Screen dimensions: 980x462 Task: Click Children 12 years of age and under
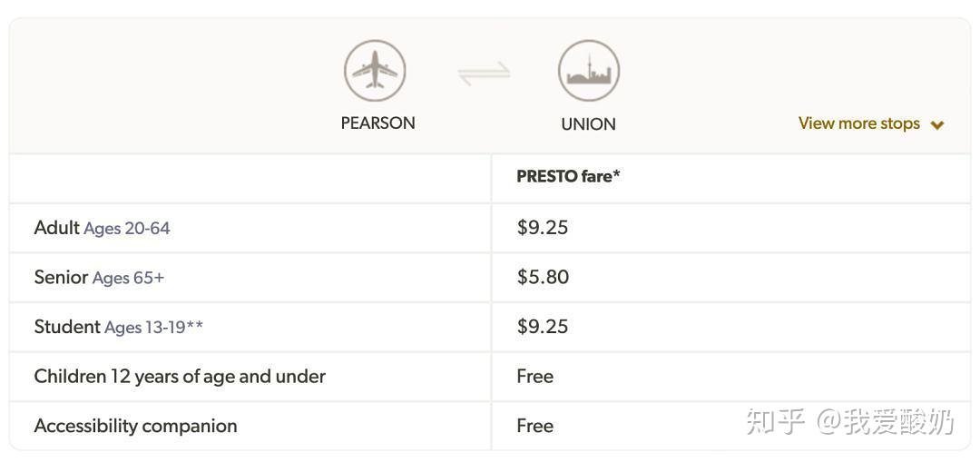tap(180, 377)
